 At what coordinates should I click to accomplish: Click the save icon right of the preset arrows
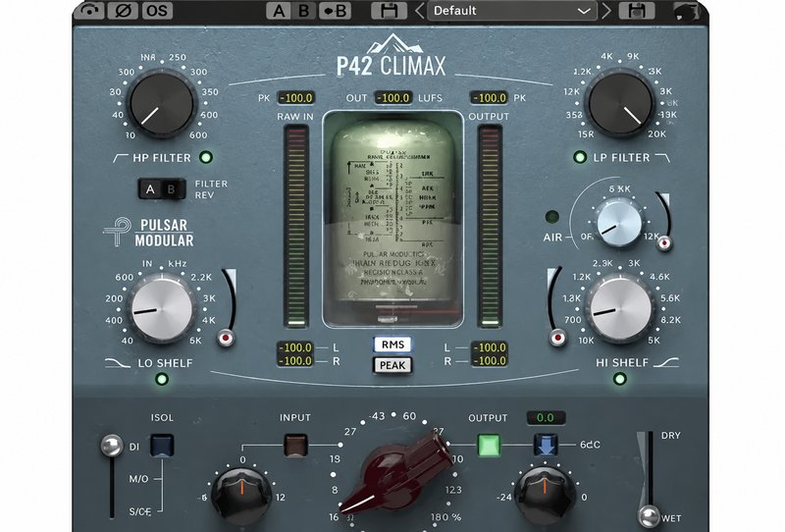tap(636, 11)
